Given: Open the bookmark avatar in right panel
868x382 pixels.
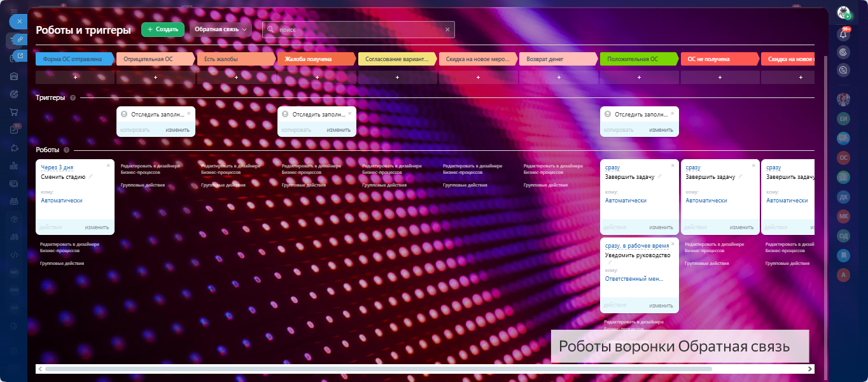Looking at the screenshot, I should point(844,255).
